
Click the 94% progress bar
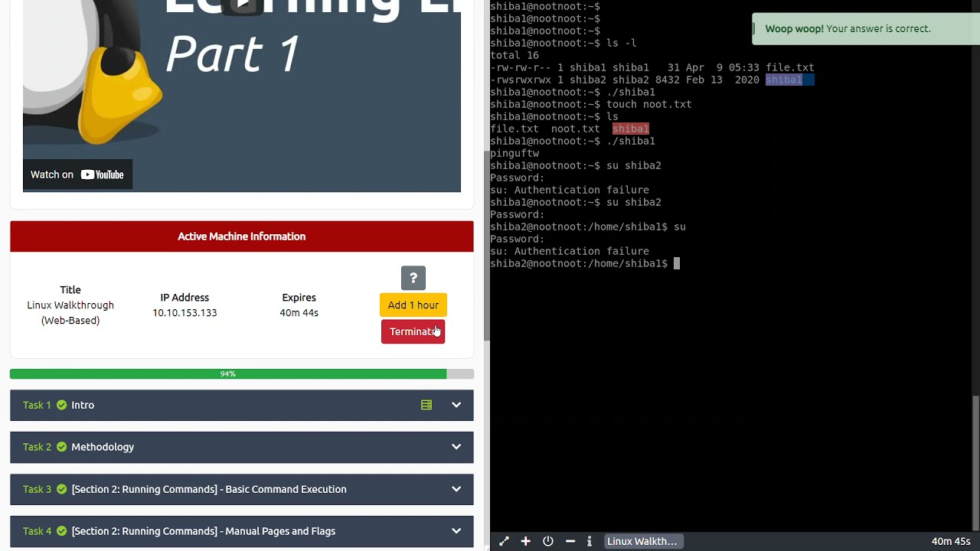(x=242, y=373)
